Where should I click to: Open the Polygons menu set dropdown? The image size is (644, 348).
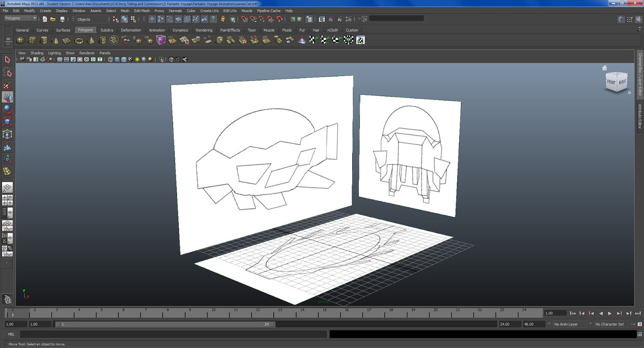[x=35, y=18]
